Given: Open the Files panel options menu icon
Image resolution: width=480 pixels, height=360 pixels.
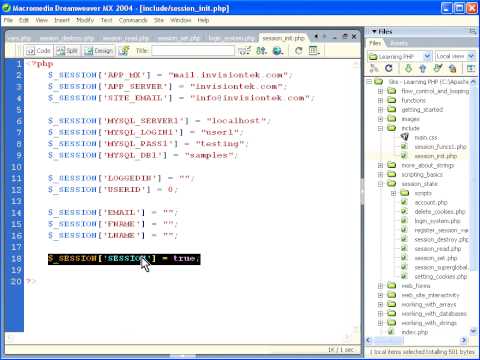Looking at the screenshot, I should [x=473, y=31].
